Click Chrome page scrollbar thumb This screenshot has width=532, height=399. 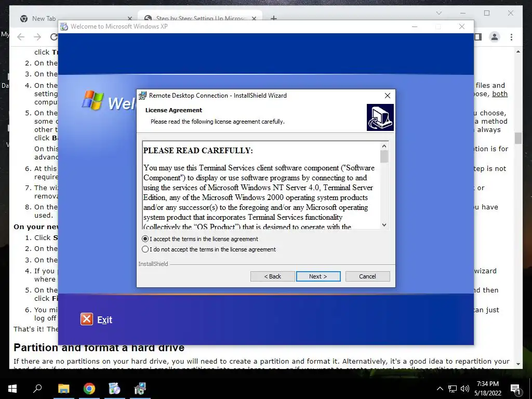518,138
